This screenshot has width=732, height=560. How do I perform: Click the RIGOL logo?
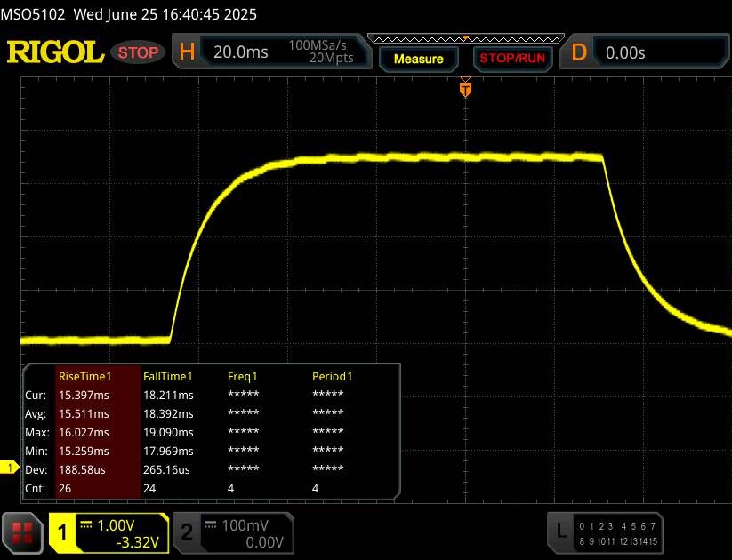pos(55,52)
